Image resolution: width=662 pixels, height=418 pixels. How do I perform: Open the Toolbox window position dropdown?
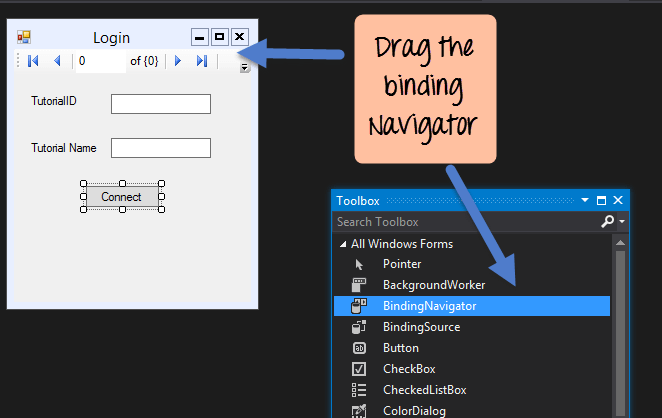585,201
